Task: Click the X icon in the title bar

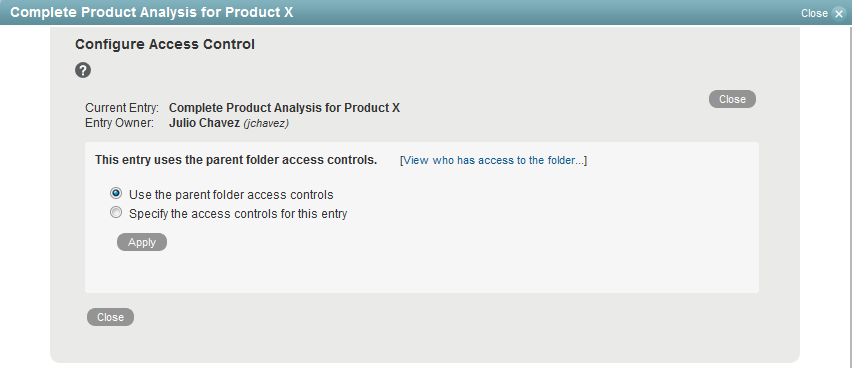Action: [x=838, y=14]
